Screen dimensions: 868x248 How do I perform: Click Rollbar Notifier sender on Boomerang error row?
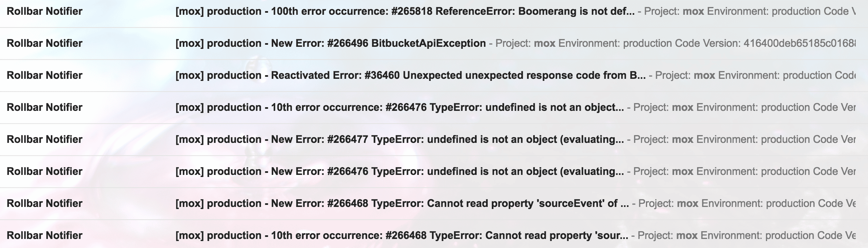click(x=45, y=11)
